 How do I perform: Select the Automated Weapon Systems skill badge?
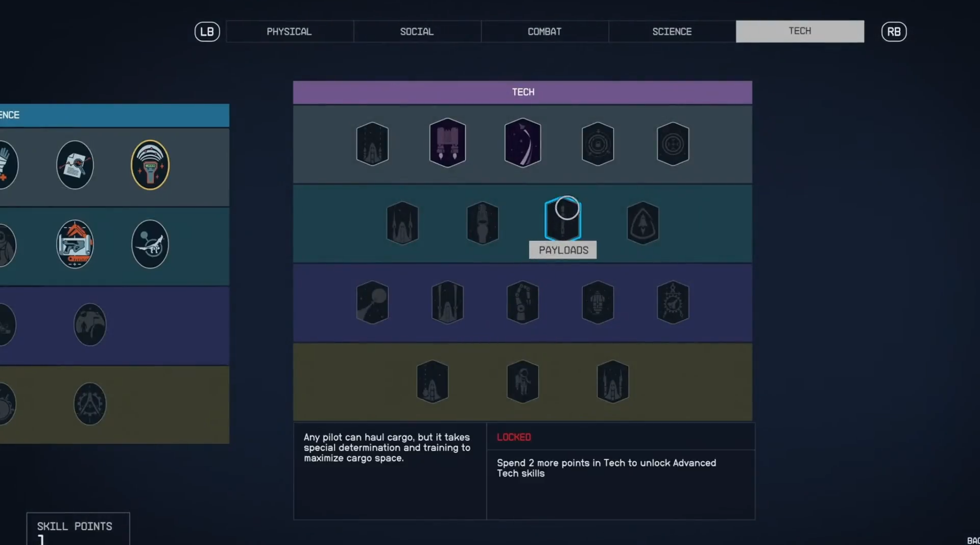pyautogui.click(x=433, y=381)
